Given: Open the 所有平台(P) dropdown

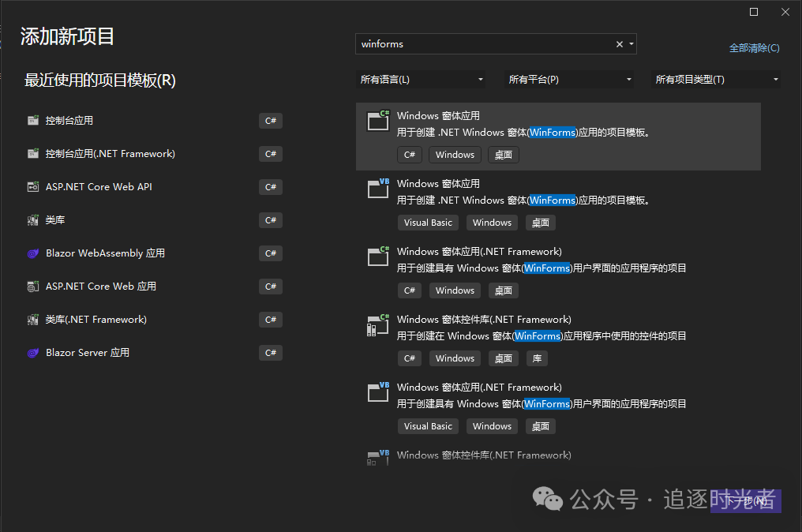Looking at the screenshot, I should [569, 80].
